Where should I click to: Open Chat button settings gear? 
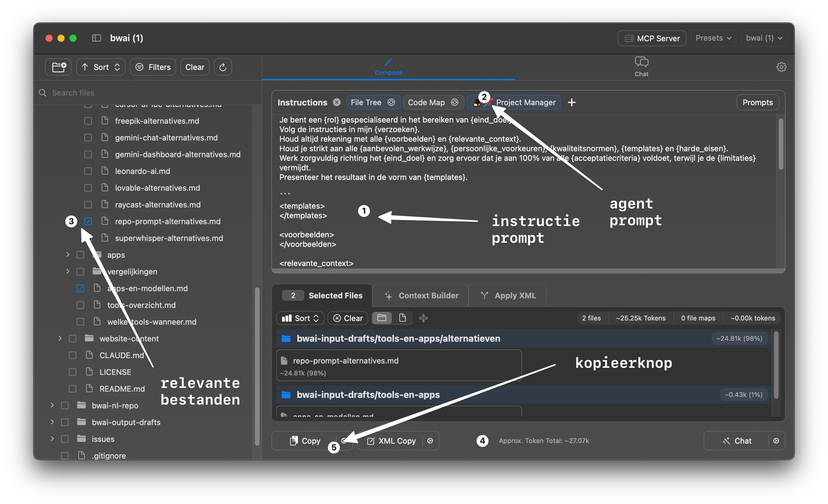pos(776,441)
